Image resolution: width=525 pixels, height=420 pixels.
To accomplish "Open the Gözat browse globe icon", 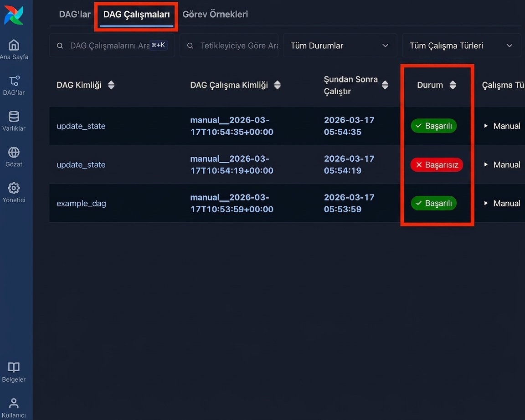I will coord(14,152).
